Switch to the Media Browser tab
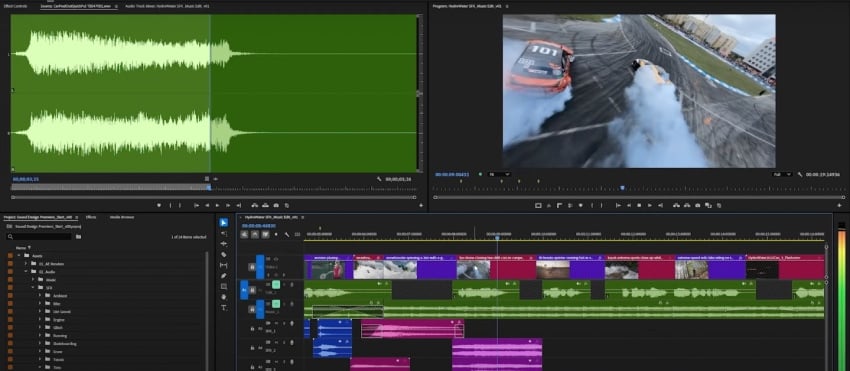This screenshot has width=850, height=371. click(x=122, y=217)
